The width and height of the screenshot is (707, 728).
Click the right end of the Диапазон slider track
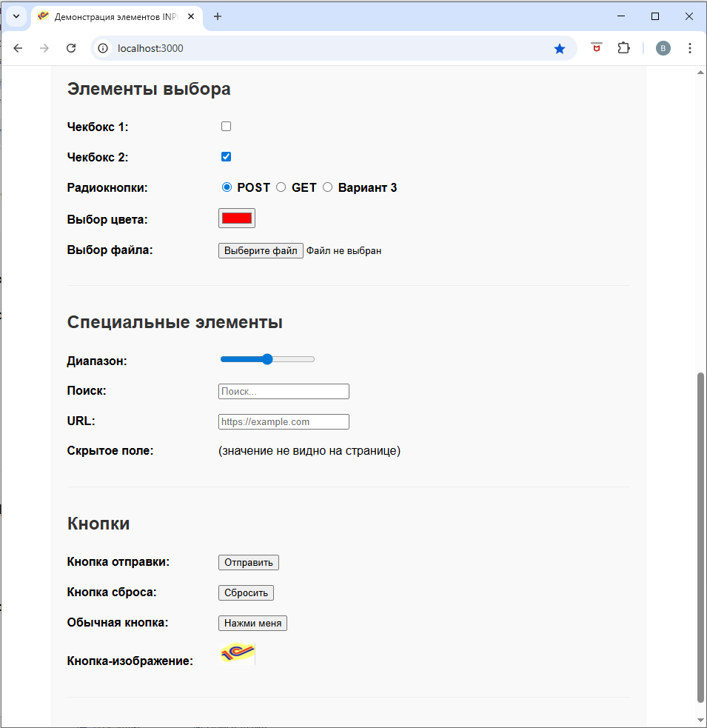point(313,359)
